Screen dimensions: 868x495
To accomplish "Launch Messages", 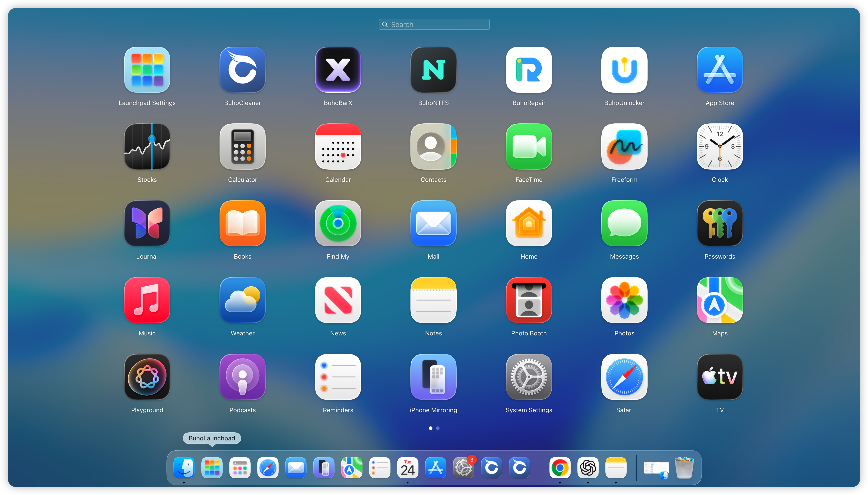I will (624, 223).
